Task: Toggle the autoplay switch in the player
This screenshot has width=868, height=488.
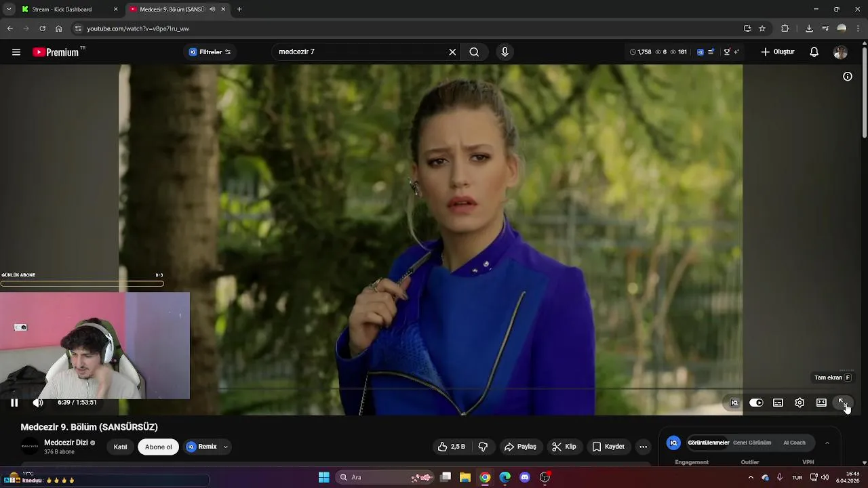Action: [x=756, y=403]
